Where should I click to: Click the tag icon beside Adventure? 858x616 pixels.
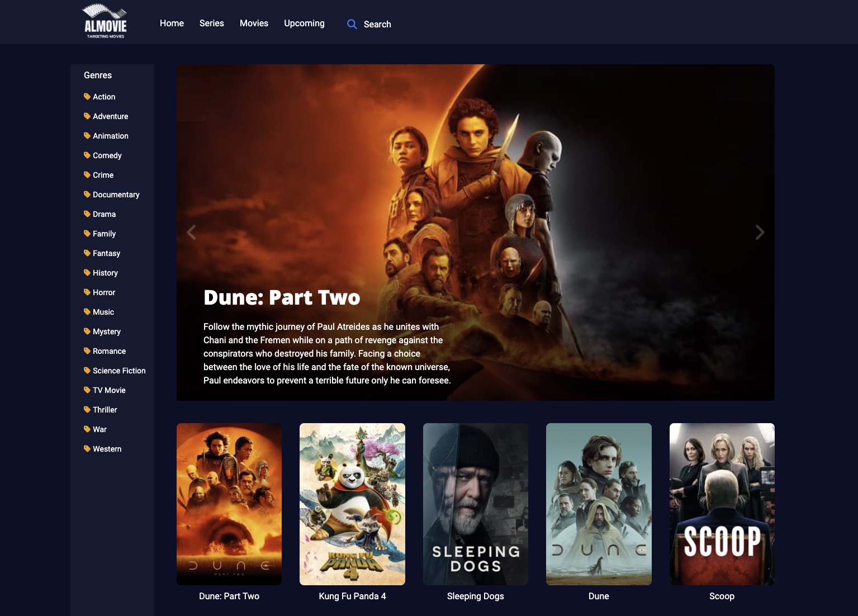pos(87,116)
